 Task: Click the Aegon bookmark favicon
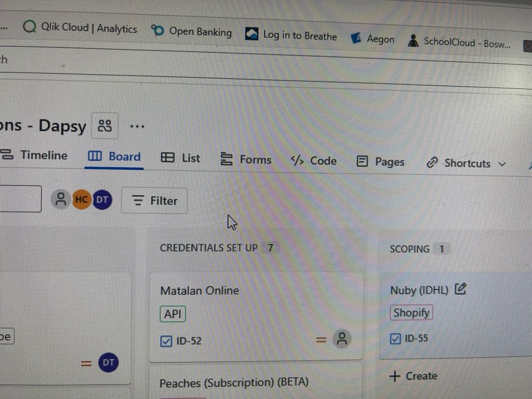tap(356, 38)
